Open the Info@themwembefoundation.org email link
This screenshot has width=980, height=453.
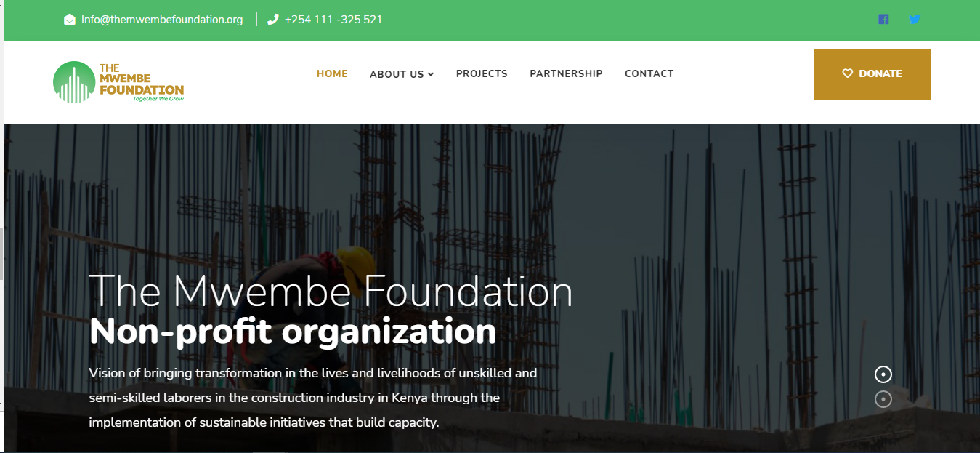pyautogui.click(x=162, y=20)
